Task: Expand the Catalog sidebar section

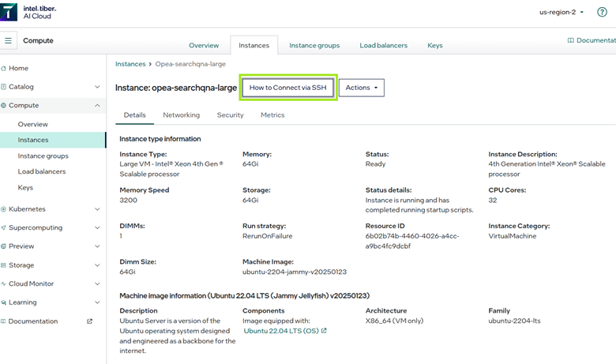Action: tap(97, 87)
